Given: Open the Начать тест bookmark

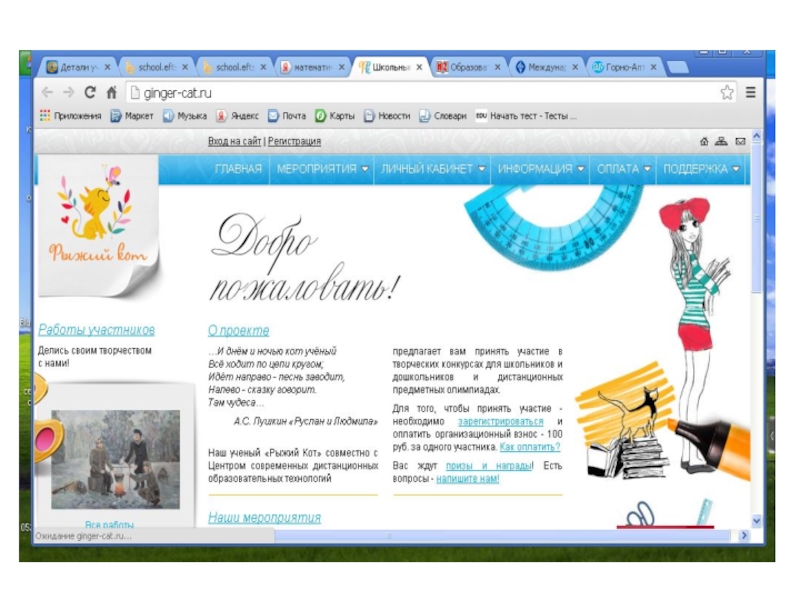Looking at the screenshot, I should coord(526,116).
